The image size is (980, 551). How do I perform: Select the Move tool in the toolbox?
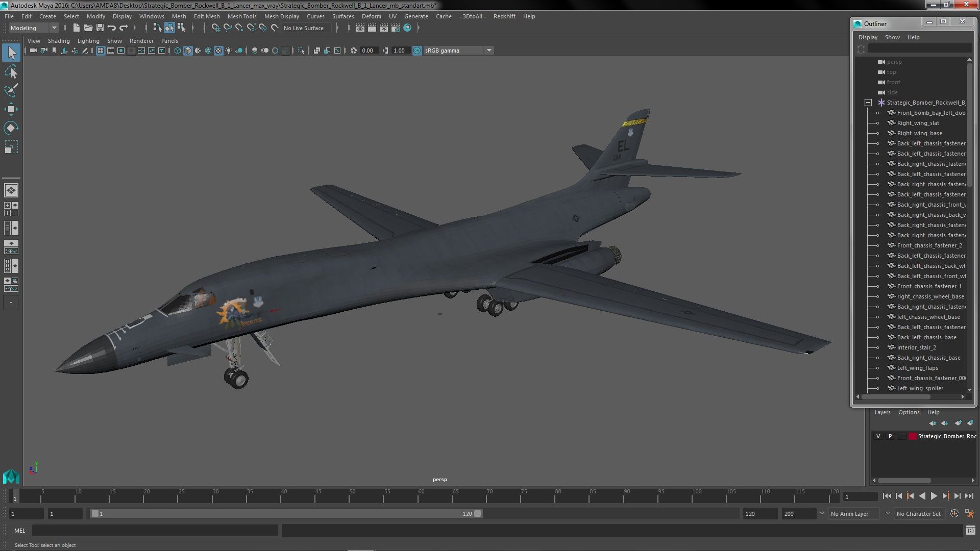tap(11, 109)
